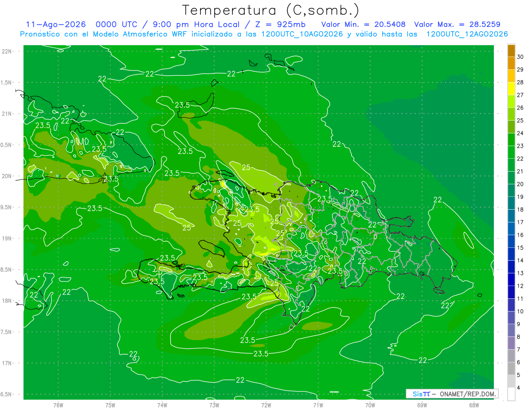Click the '68W' longitude axis label
Viewport: 532px width, 411px height.
pos(473,405)
